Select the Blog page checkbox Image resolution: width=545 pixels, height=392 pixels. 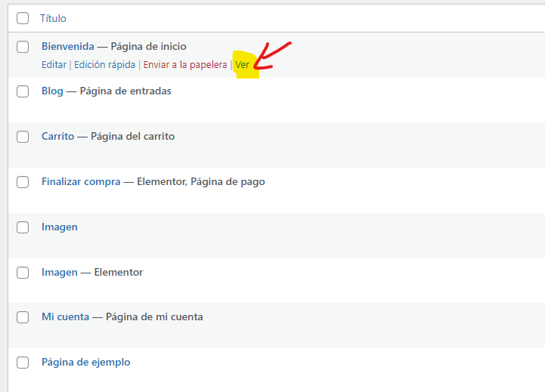pos(23,91)
